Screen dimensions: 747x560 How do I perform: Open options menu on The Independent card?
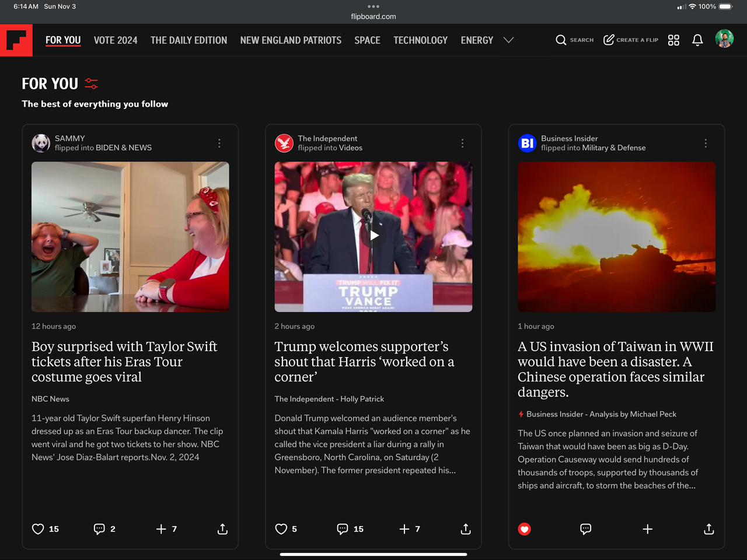463,143
